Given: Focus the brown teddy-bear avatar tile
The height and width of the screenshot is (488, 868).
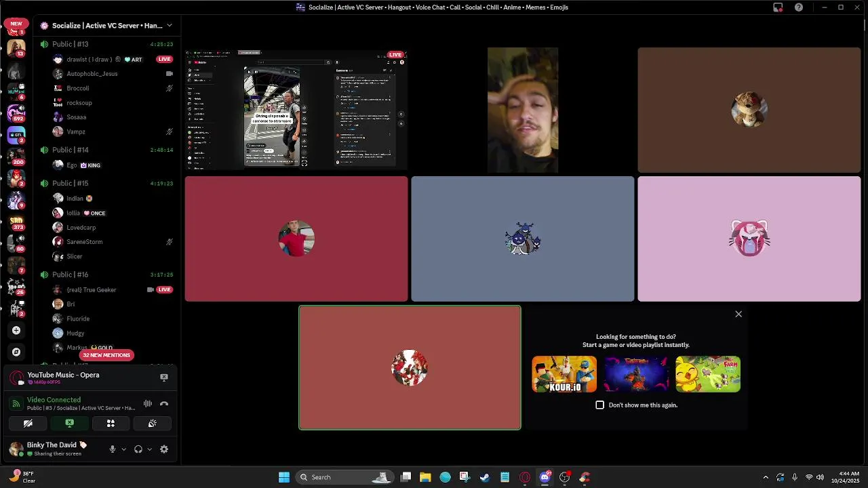Looking at the screenshot, I should [x=749, y=110].
